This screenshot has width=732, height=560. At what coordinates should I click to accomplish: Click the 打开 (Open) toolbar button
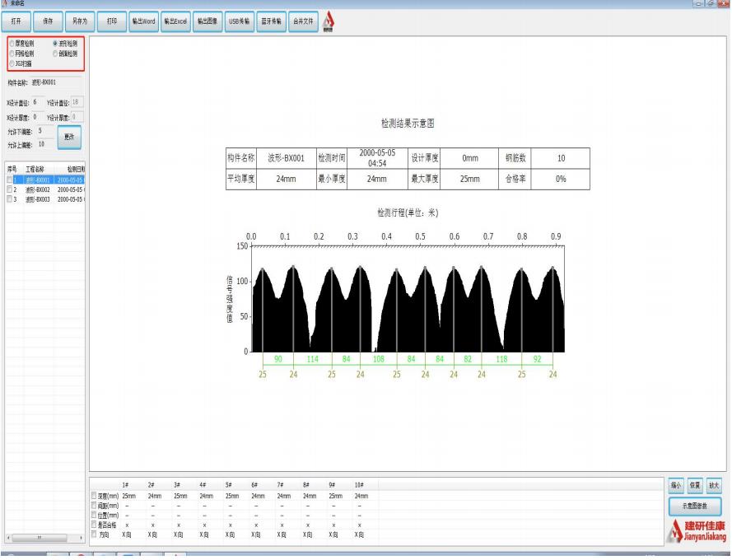tap(17, 20)
